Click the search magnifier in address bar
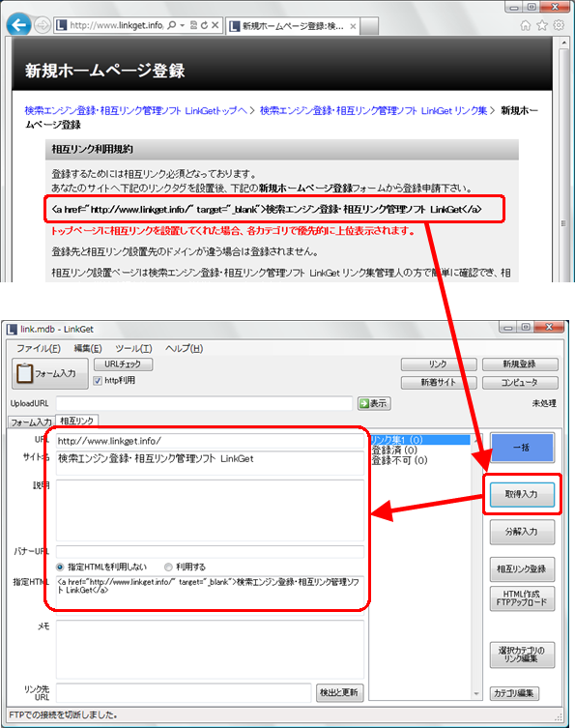575x728 pixels. [171, 25]
